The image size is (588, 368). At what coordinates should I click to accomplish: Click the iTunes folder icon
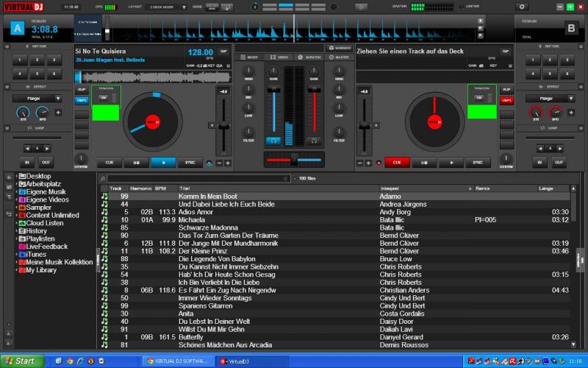pyautogui.click(x=22, y=255)
